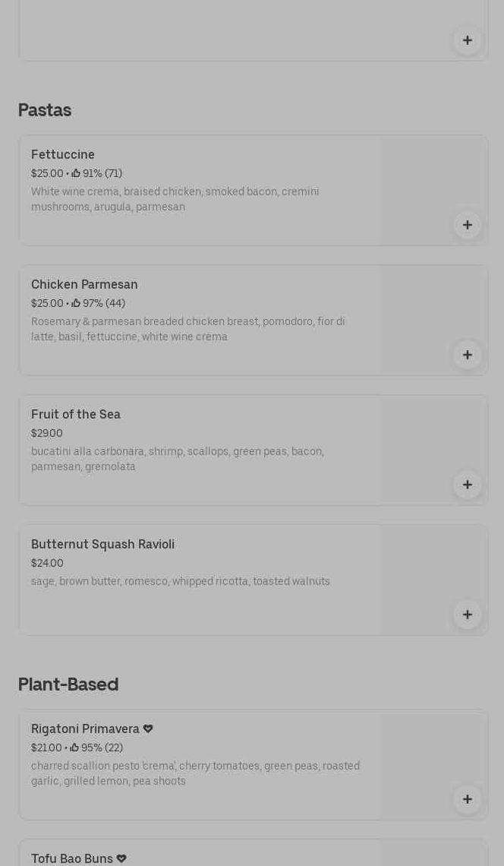Click the Tofu Bao Buns item name
The image size is (504, 866).
pyautogui.click(x=72, y=858)
